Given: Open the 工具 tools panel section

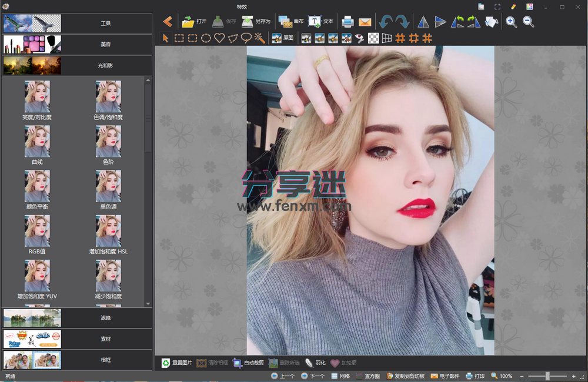Looking at the screenshot, I should click(x=77, y=24).
